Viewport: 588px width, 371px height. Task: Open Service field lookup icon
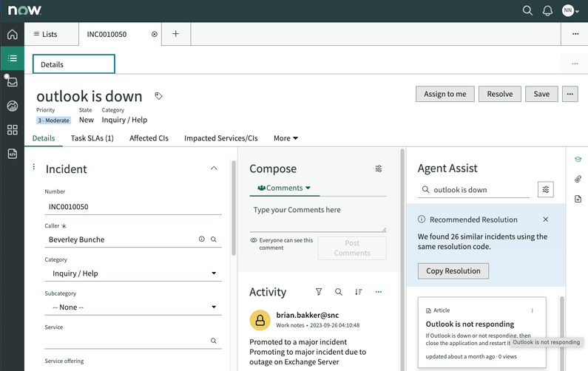213,341
